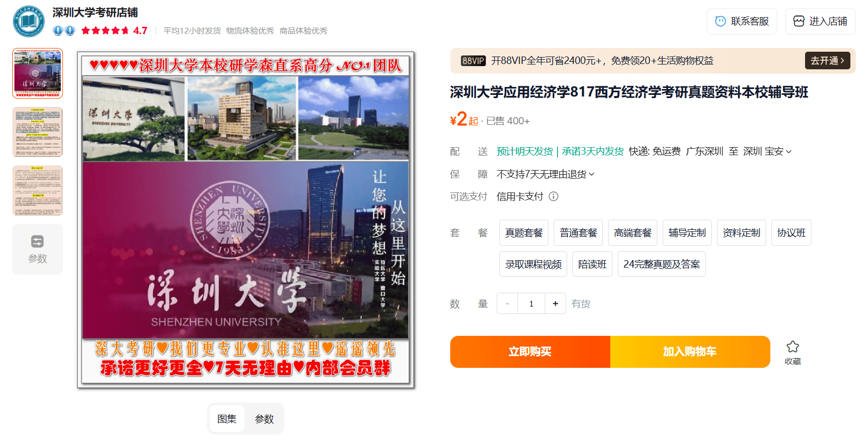Click 平均12小时发货 shop stat

coord(192,31)
